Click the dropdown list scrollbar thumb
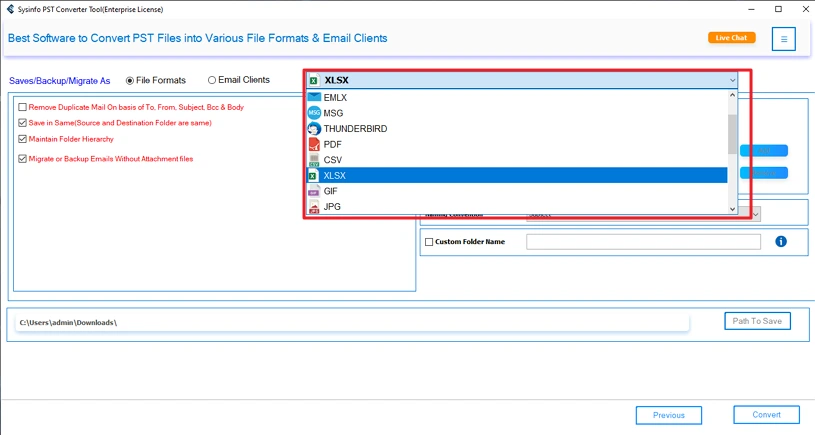This screenshot has width=815, height=435. pyautogui.click(x=732, y=134)
